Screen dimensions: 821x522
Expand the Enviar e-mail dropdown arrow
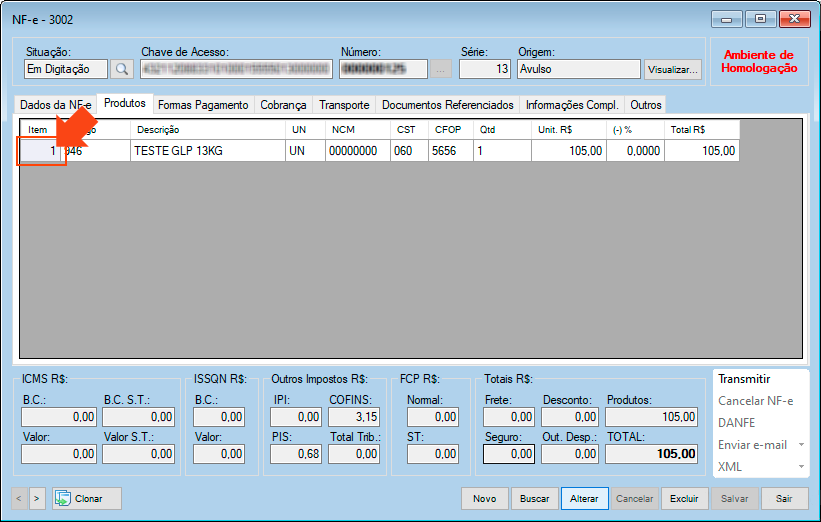(800, 445)
